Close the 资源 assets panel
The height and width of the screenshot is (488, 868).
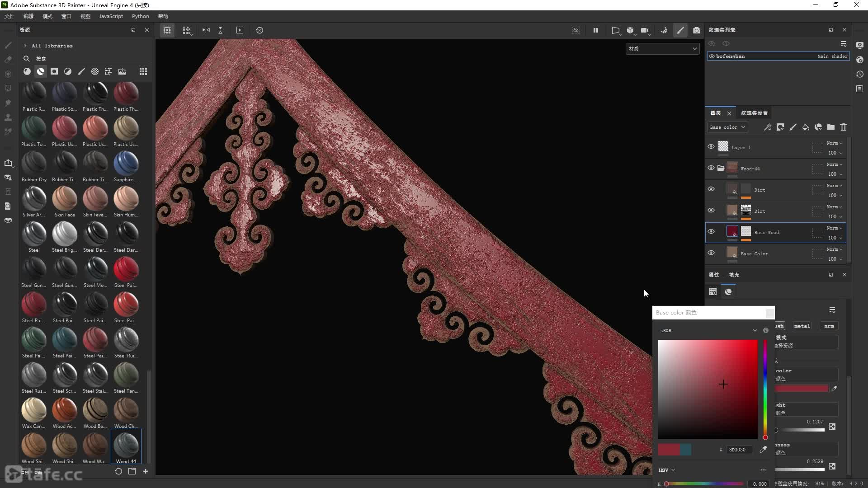146,30
